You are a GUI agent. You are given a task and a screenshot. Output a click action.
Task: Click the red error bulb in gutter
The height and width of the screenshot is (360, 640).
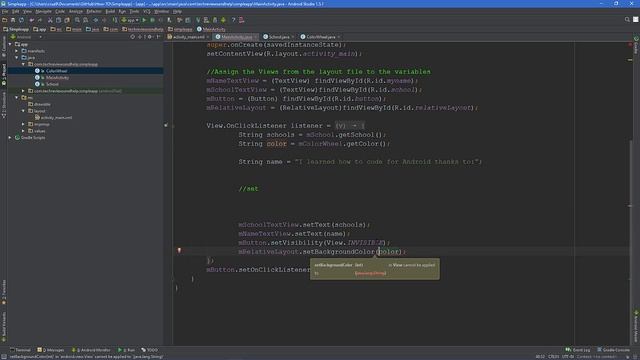coord(179,251)
